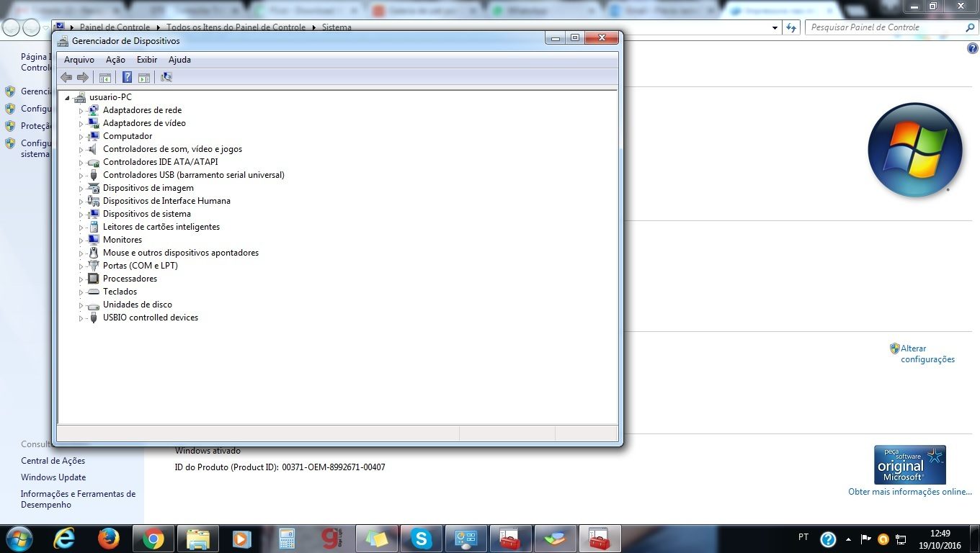Select the Controladores de som, vídeo e jogos text
980x553 pixels.
click(x=172, y=149)
